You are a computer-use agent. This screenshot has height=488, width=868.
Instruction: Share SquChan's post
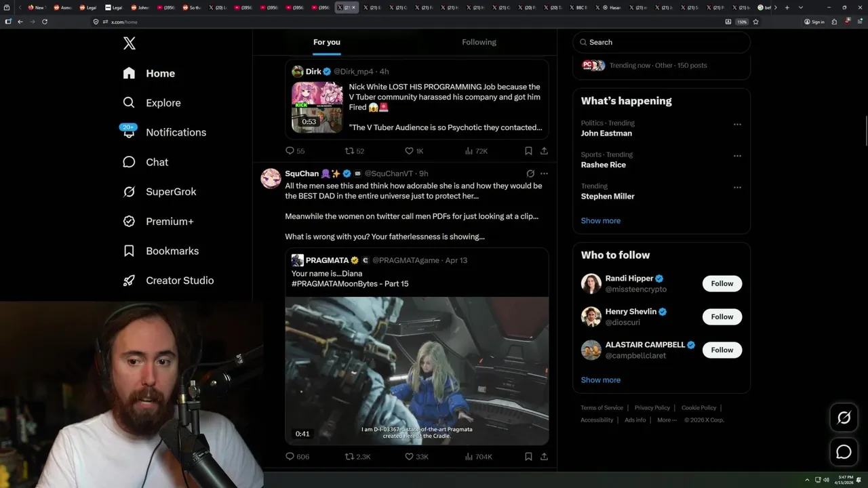(x=544, y=457)
